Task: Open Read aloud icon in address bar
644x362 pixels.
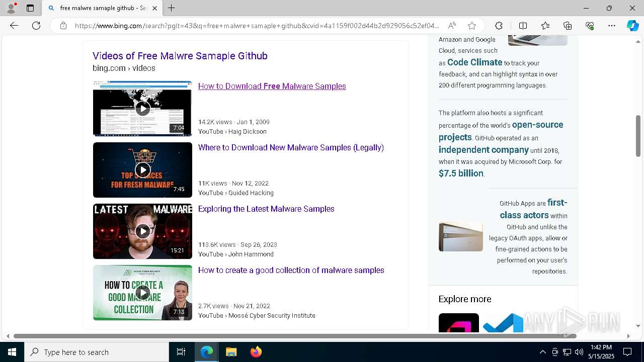Action: coord(452,26)
